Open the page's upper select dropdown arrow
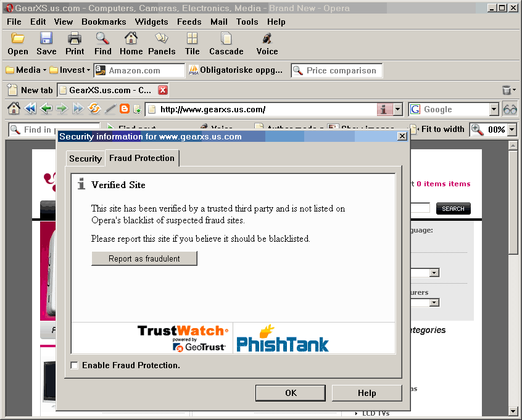 (434, 273)
